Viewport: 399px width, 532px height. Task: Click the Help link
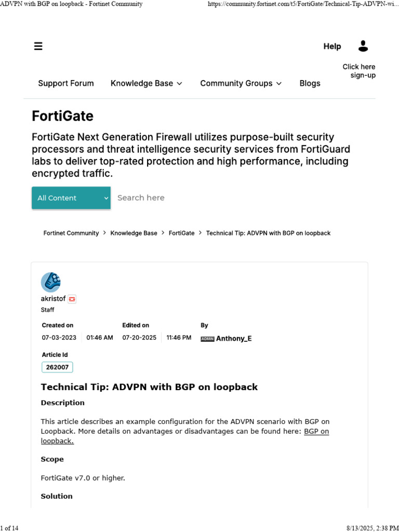pos(332,46)
